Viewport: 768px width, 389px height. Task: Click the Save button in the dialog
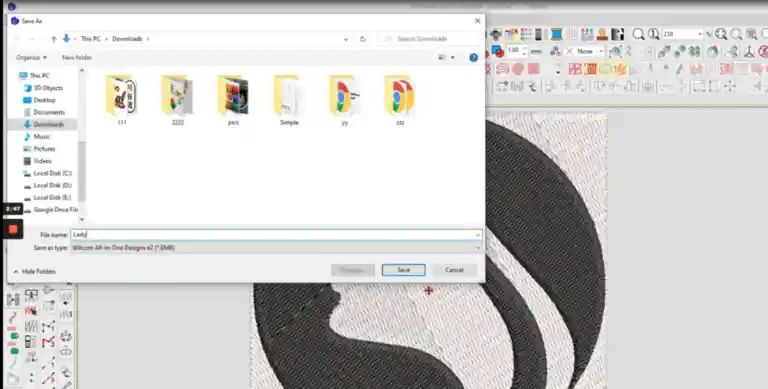click(x=404, y=270)
